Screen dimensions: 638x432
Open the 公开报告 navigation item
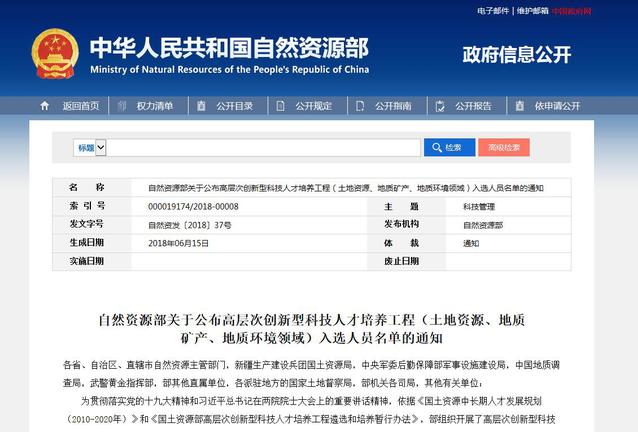click(473, 106)
